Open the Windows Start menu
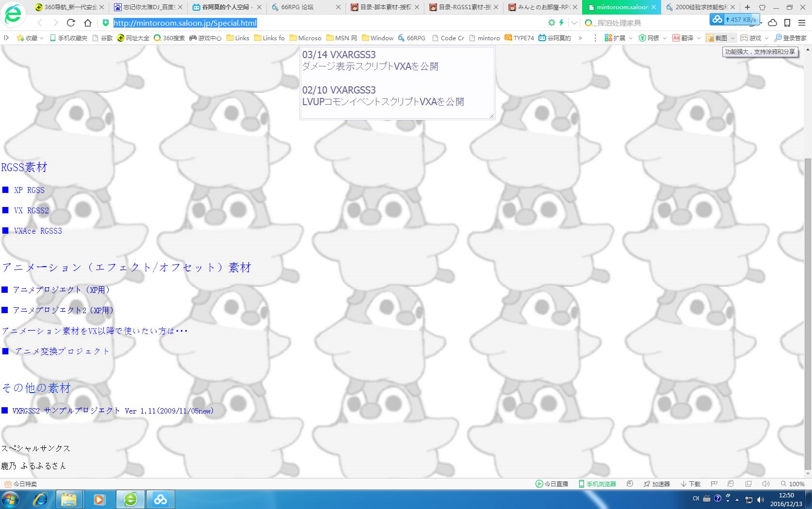The width and height of the screenshot is (812, 509). click(10, 499)
